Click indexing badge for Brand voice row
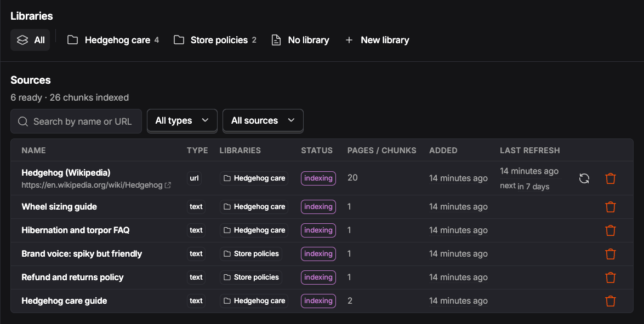Image resolution: width=644 pixels, height=324 pixels. click(318, 254)
